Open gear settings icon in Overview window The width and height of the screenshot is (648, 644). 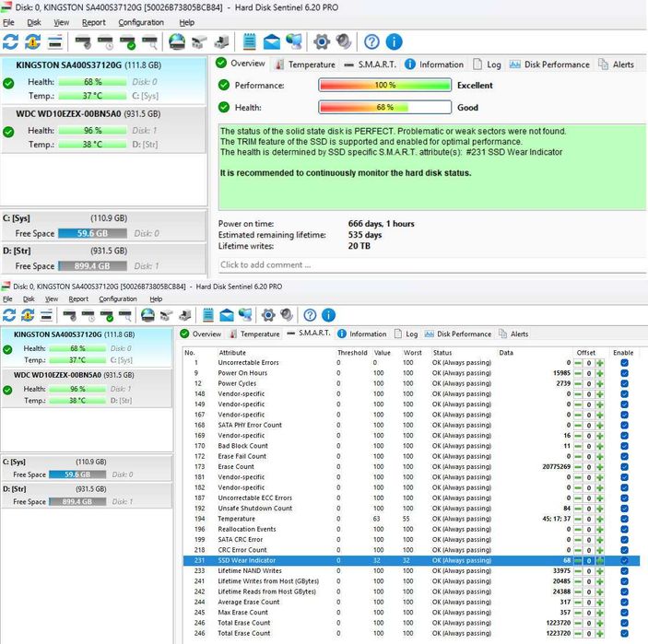[322, 41]
